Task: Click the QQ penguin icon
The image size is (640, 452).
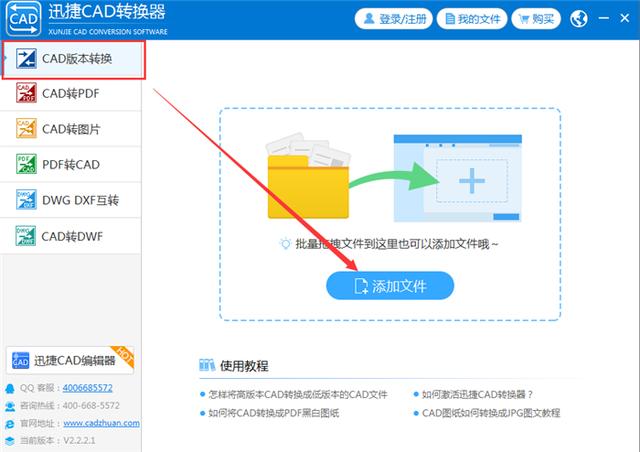Action: (x=10, y=389)
